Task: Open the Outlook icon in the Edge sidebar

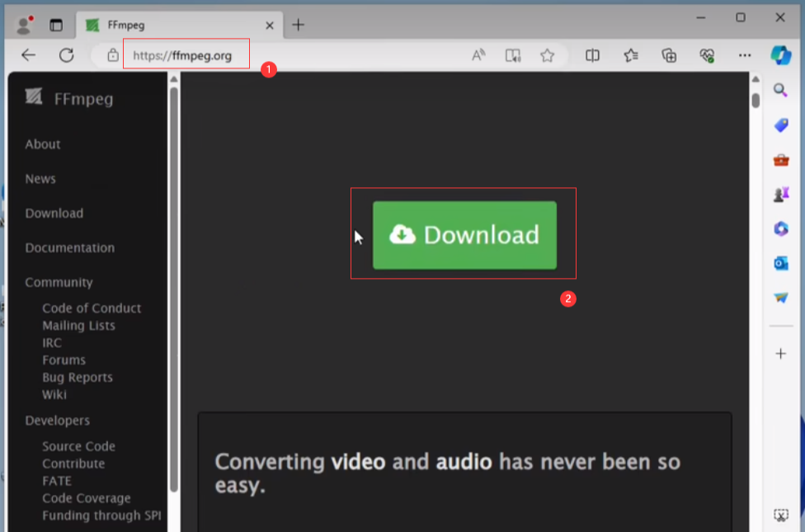Action: (x=780, y=263)
